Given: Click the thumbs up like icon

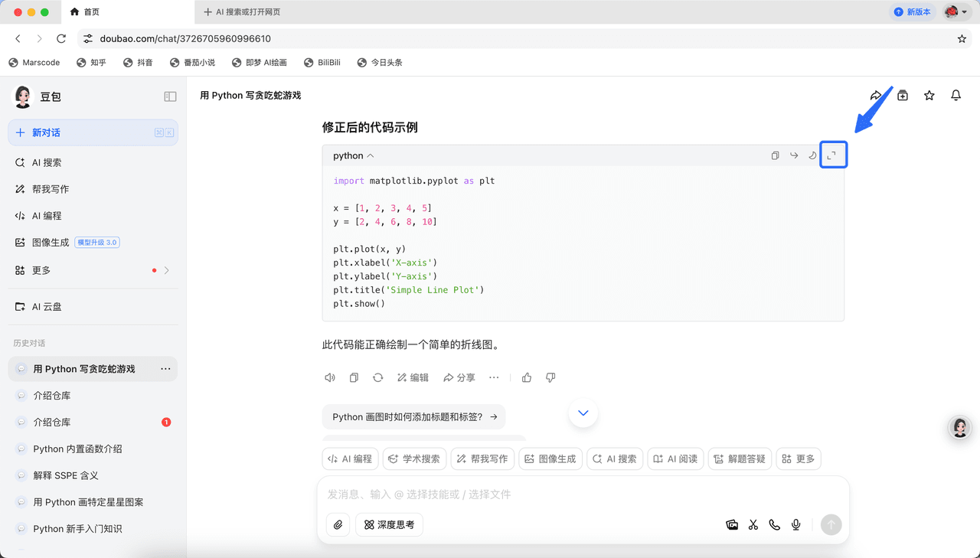Looking at the screenshot, I should 527,377.
